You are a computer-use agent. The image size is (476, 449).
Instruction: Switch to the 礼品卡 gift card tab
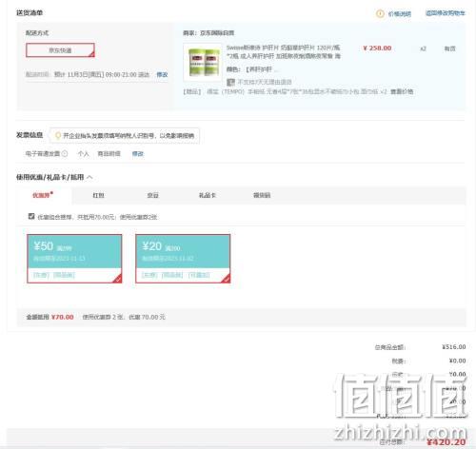208,195
